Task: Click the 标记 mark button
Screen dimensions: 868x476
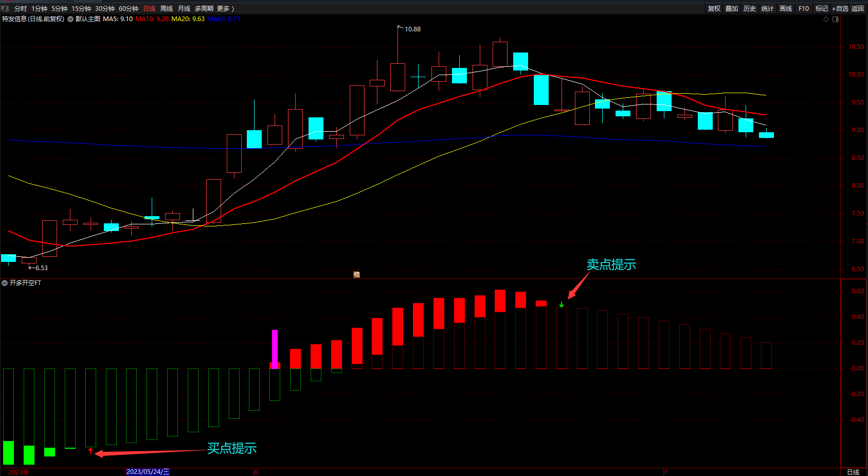Action: pyautogui.click(x=822, y=9)
